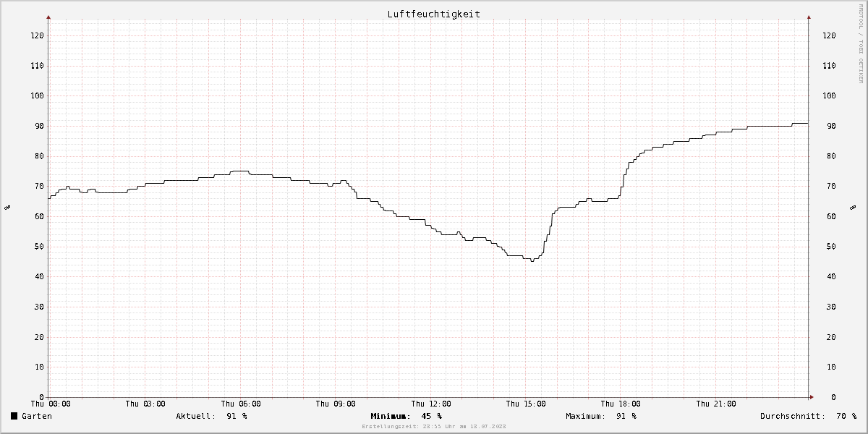Select the 40 label on the right axis
Viewport: 868px width, 434px height.
831,276
